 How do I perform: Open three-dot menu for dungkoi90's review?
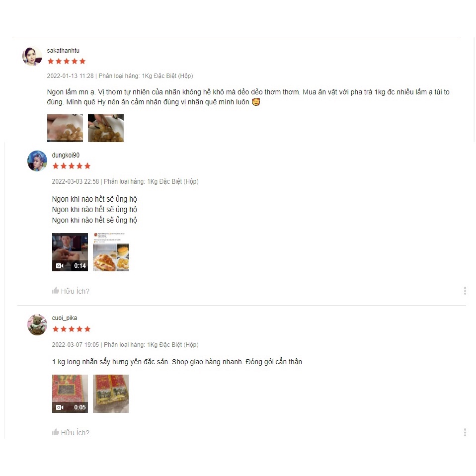click(x=465, y=291)
